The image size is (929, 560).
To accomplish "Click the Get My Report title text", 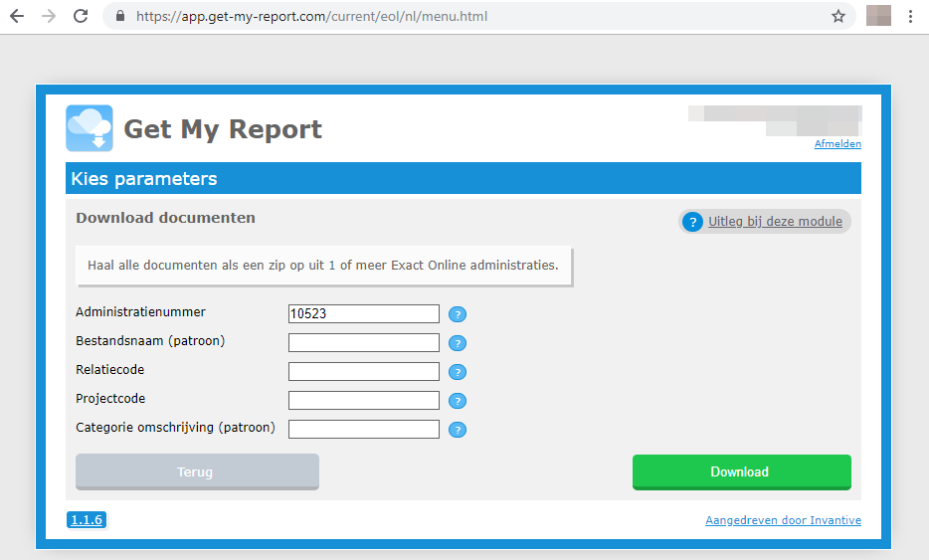I will [x=223, y=129].
